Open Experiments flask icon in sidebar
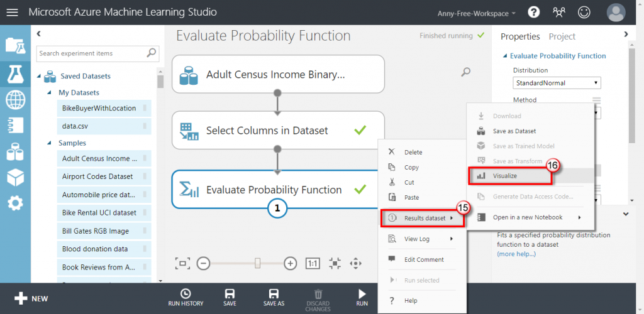Viewport: 644px width, 314px height. click(15, 73)
